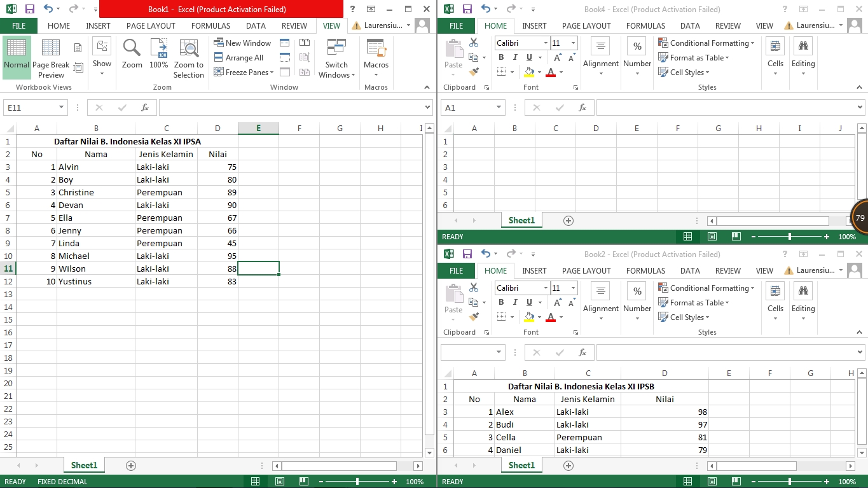Select cell D8 containing Michael's score 95

point(217,256)
